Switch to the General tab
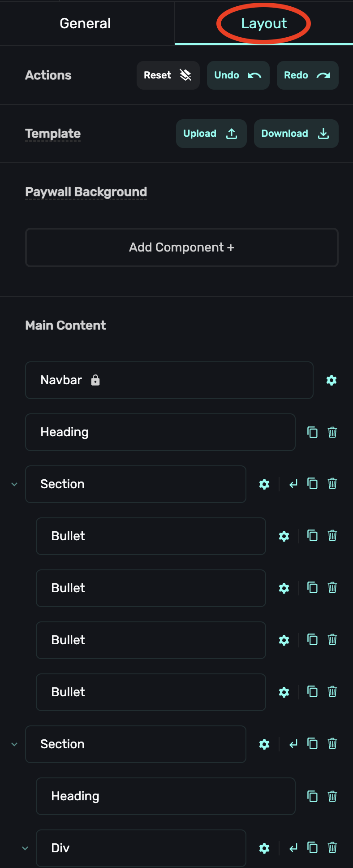353x868 pixels. [85, 23]
